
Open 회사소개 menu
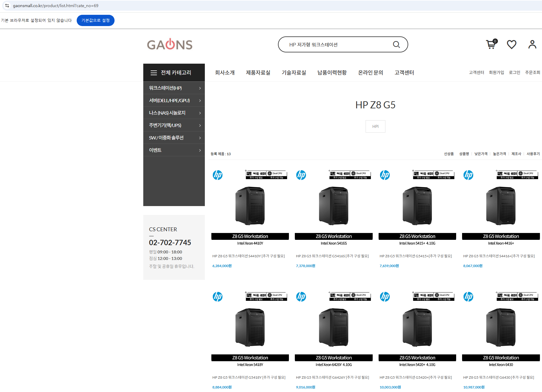click(x=225, y=73)
